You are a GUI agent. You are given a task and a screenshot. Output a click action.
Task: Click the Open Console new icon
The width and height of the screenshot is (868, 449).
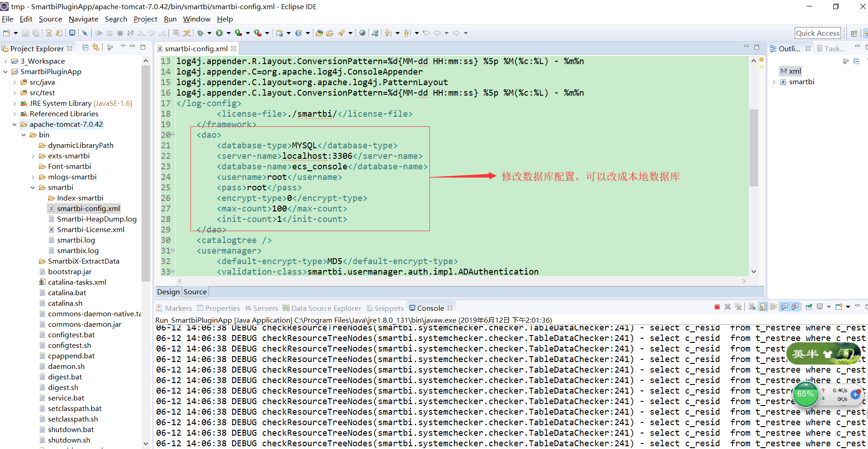pyautogui.click(x=839, y=307)
